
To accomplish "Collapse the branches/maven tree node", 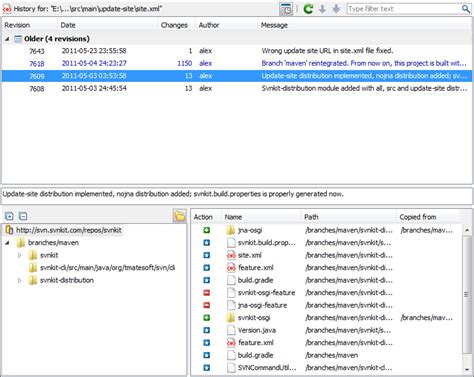I will tap(7, 243).
